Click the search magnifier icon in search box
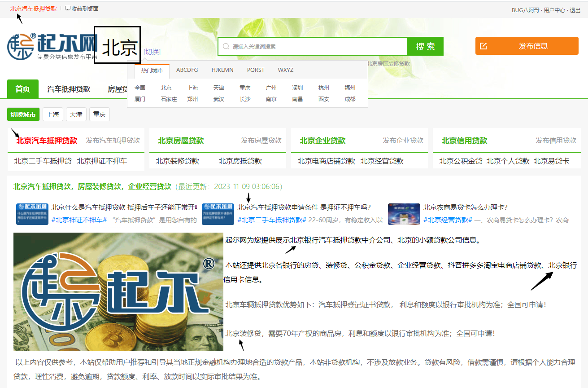 click(x=226, y=46)
